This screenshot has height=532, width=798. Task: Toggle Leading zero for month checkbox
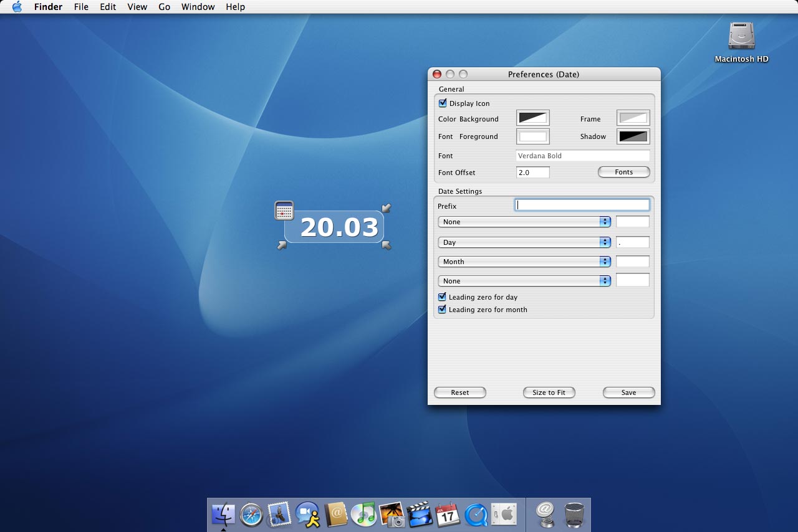[x=442, y=310]
